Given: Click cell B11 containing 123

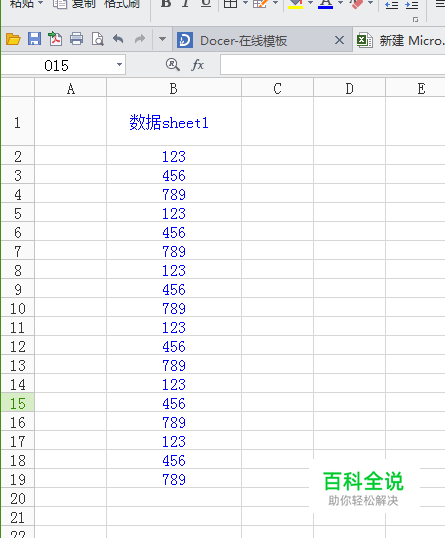Looking at the screenshot, I should point(174,327).
